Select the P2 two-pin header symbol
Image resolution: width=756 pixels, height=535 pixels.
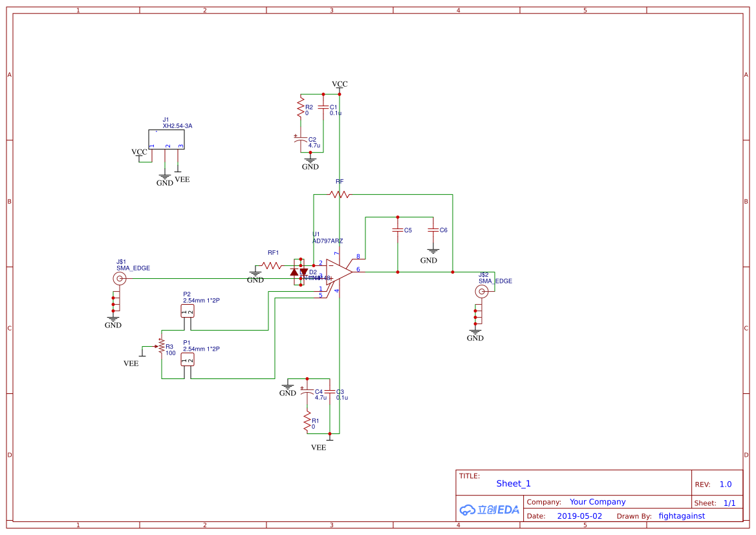point(188,311)
